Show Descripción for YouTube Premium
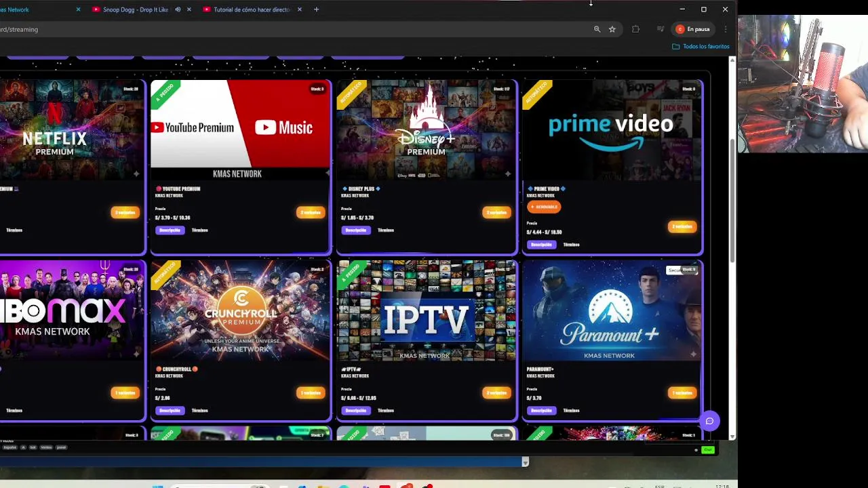The image size is (868, 488). click(170, 230)
